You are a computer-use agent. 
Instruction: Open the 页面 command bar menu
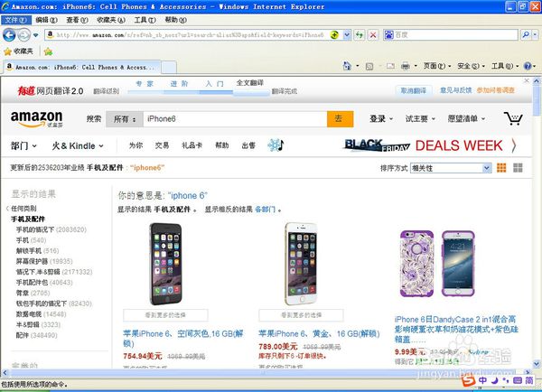pyautogui.click(x=437, y=66)
